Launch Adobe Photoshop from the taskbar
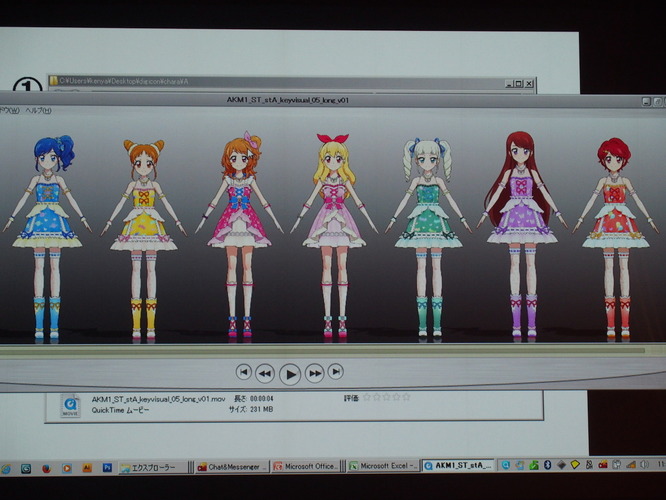666x500 pixels. click(107, 468)
